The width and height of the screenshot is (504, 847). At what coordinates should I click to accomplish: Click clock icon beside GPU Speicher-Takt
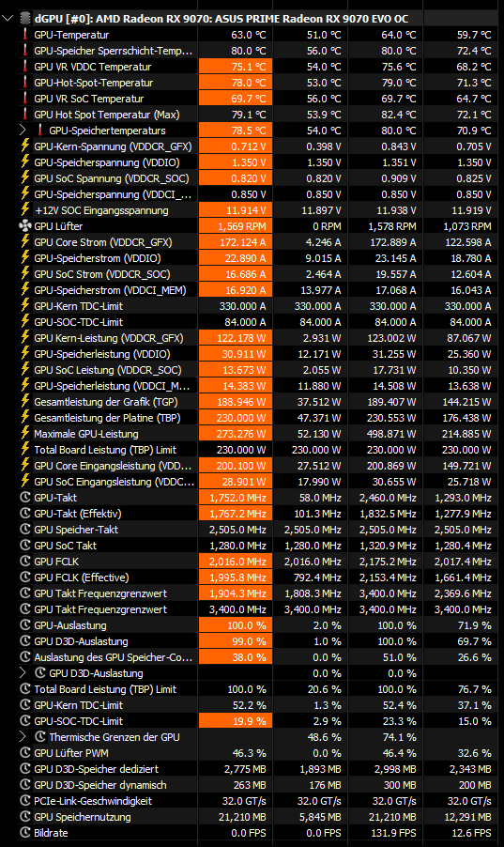coord(24,530)
